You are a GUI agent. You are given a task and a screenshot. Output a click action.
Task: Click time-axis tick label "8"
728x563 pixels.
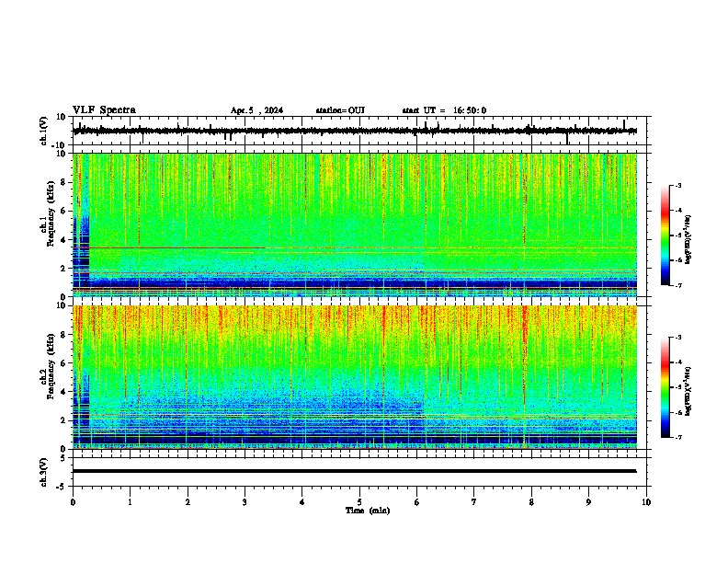(531, 502)
